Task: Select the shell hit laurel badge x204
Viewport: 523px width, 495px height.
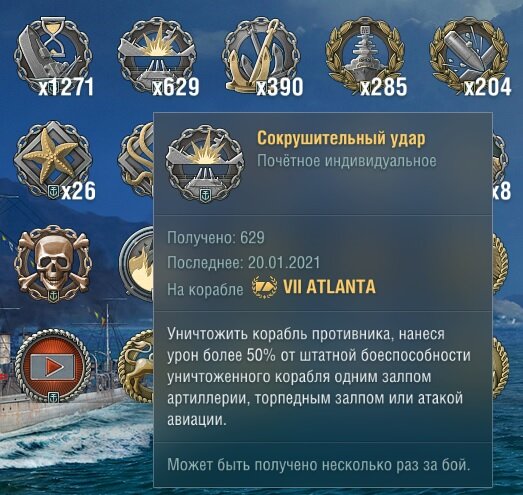Action: click(470, 56)
